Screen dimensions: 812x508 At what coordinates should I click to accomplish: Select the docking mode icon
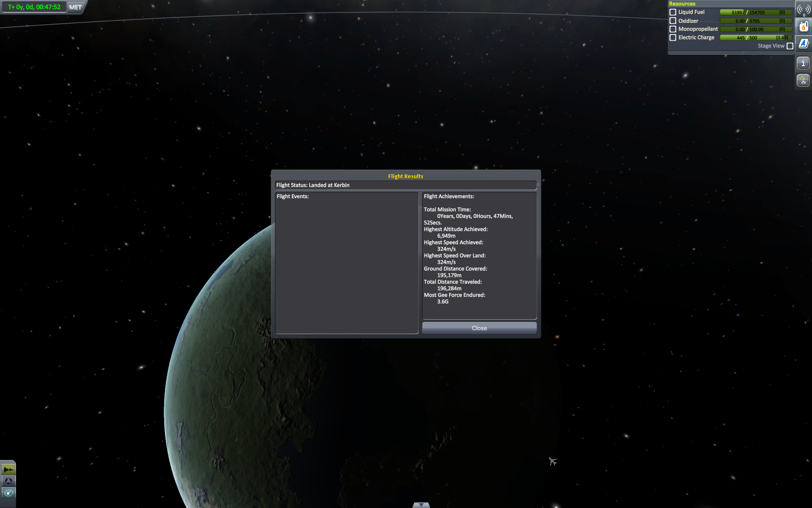pyautogui.click(x=8, y=481)
